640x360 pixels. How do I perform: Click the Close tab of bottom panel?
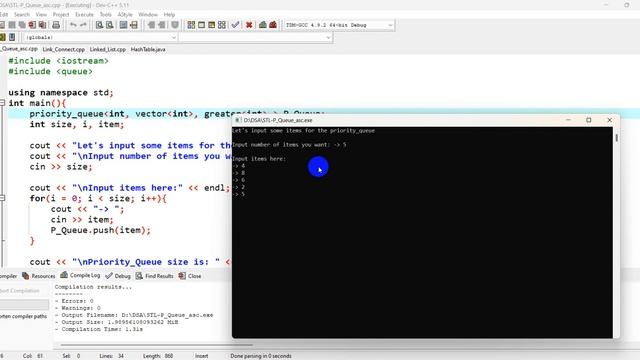click(190, 276)
